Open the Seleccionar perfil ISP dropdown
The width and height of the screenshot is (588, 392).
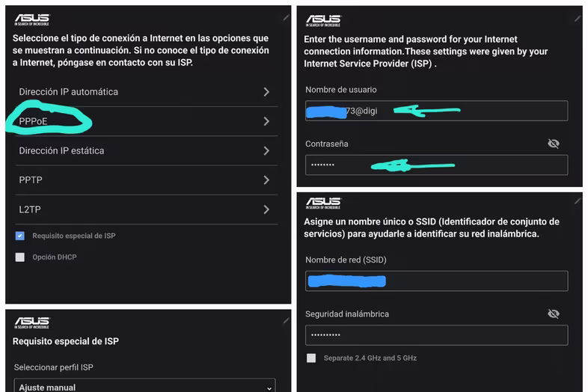coord(144,386)
